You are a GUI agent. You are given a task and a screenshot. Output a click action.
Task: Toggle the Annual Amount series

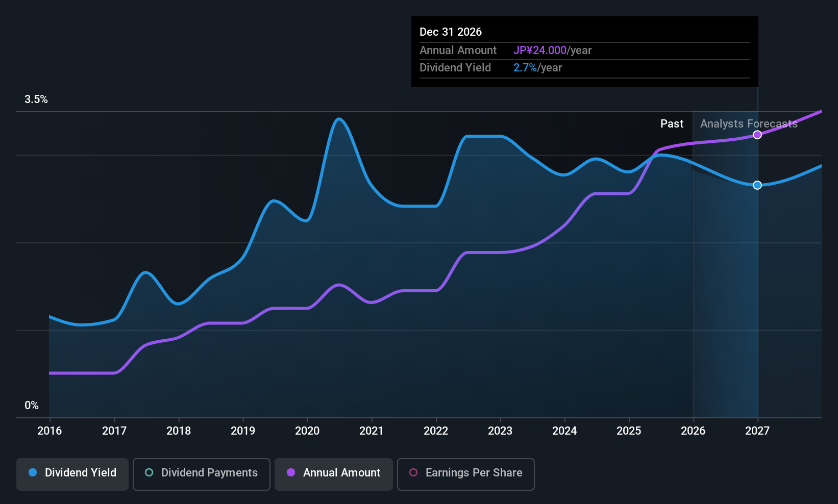coord(334,474)
